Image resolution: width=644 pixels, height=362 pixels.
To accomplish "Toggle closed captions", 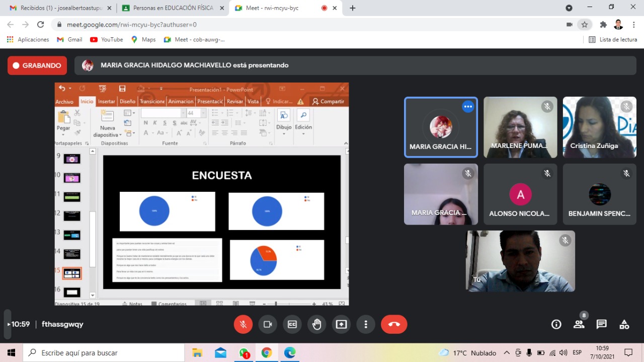I will (292, 324).
